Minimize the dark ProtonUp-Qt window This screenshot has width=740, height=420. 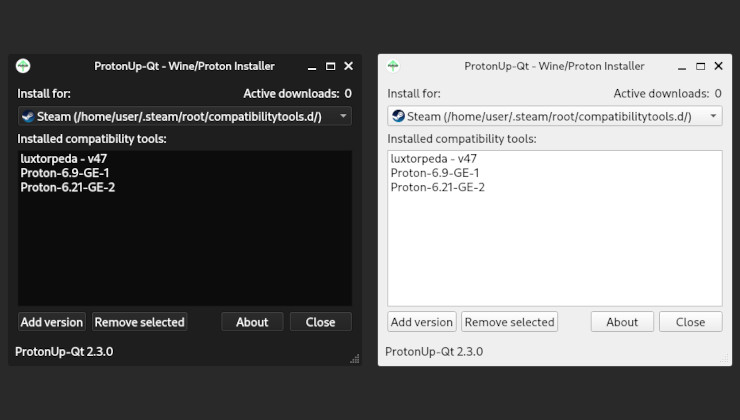pos(312,67)
